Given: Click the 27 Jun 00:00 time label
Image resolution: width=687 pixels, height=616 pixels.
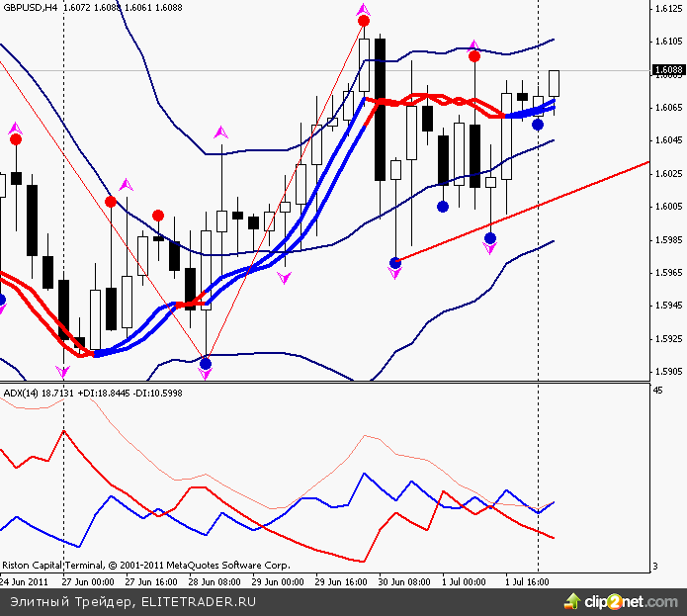Looking at the screenshot, I should point(86,582).
